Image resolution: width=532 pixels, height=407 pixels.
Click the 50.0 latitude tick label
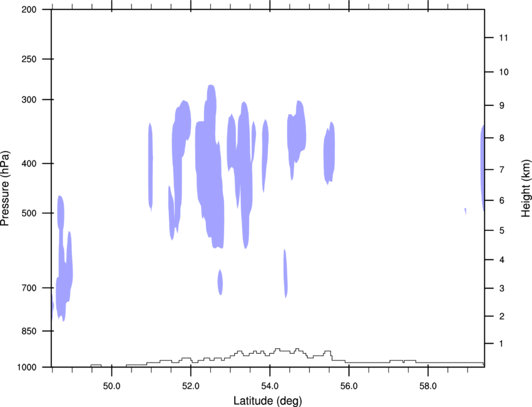111,386
